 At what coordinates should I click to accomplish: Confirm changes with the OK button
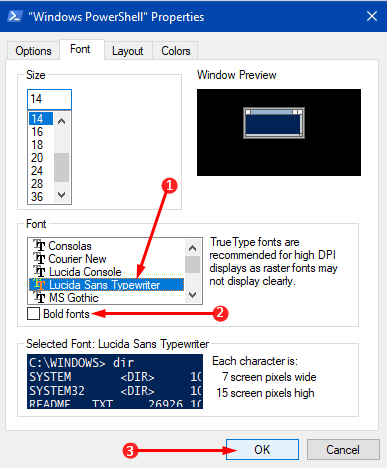pos(262,450)
